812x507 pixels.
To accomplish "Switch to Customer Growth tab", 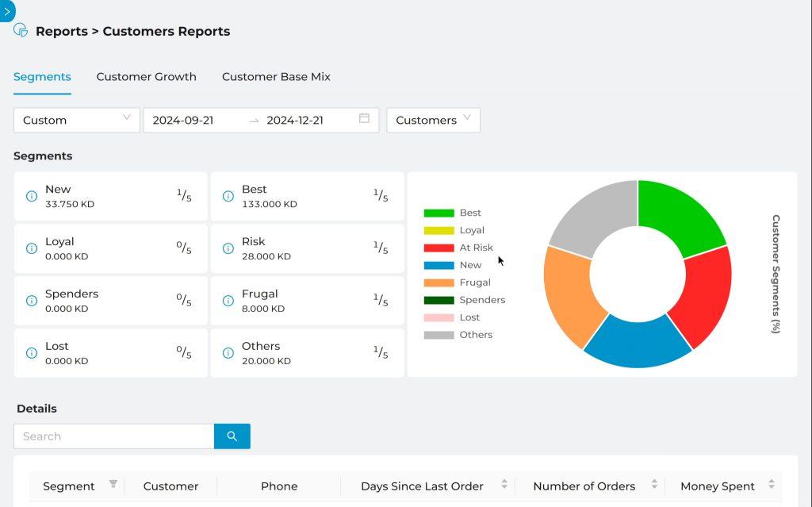I will tap(146, 77).
